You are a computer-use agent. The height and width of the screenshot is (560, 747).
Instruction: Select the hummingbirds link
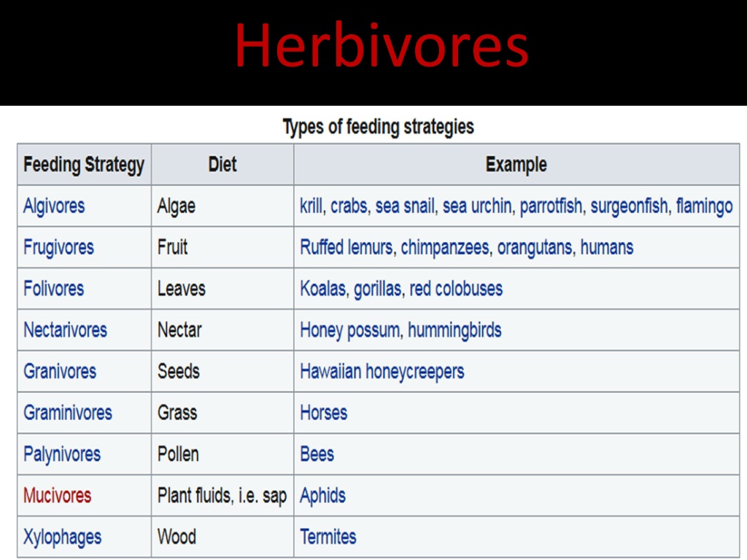454,330
